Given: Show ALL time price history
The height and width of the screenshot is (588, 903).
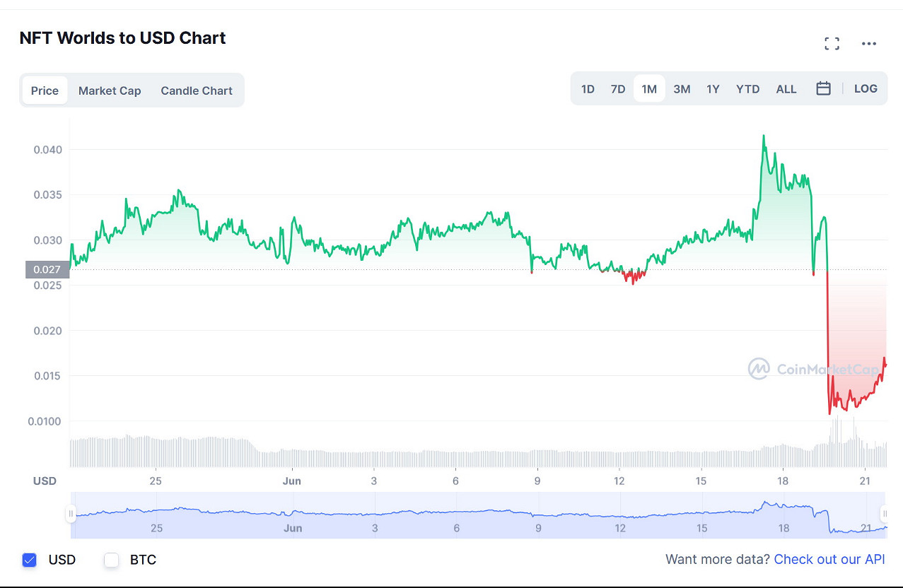Looking at the screenshot, I should coord(786,89).
